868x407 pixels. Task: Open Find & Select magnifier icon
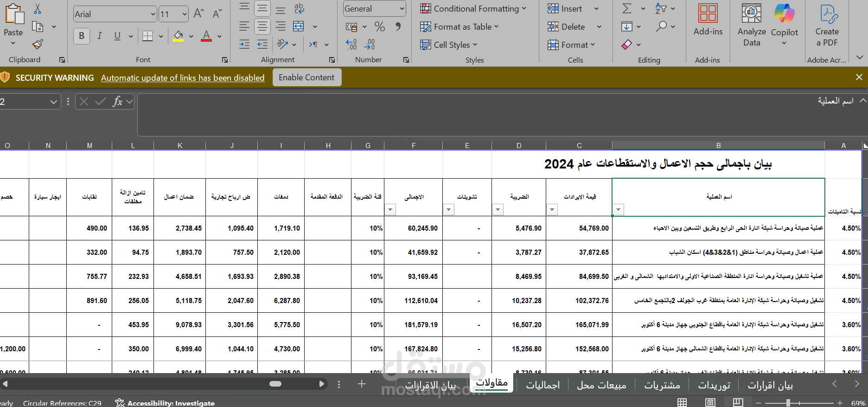pos(661,26)
